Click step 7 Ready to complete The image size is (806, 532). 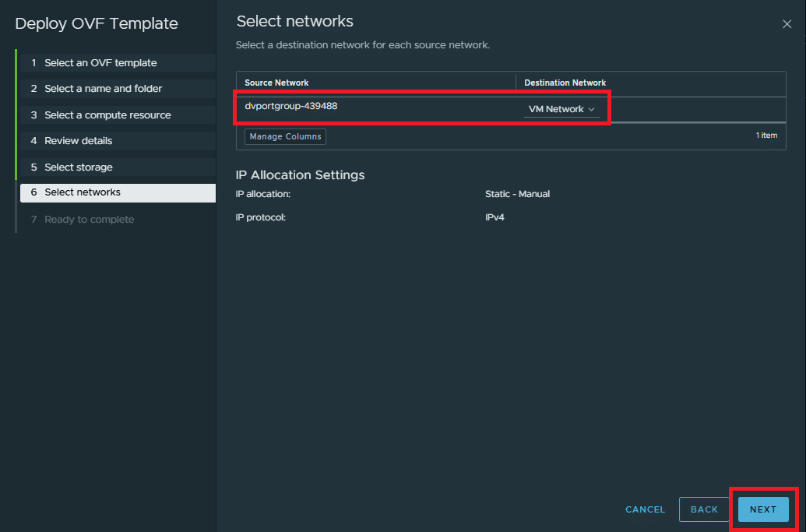pos(89,220)
